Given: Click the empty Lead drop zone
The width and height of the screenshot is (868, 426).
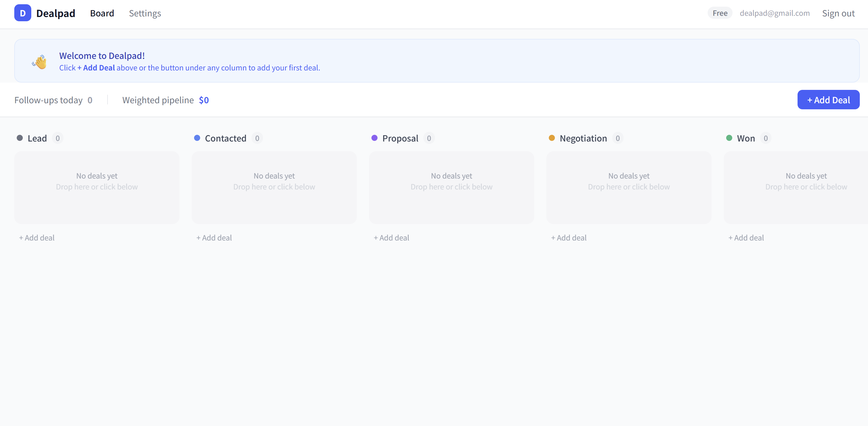Looking at the screenshot, I should (97, 188).
